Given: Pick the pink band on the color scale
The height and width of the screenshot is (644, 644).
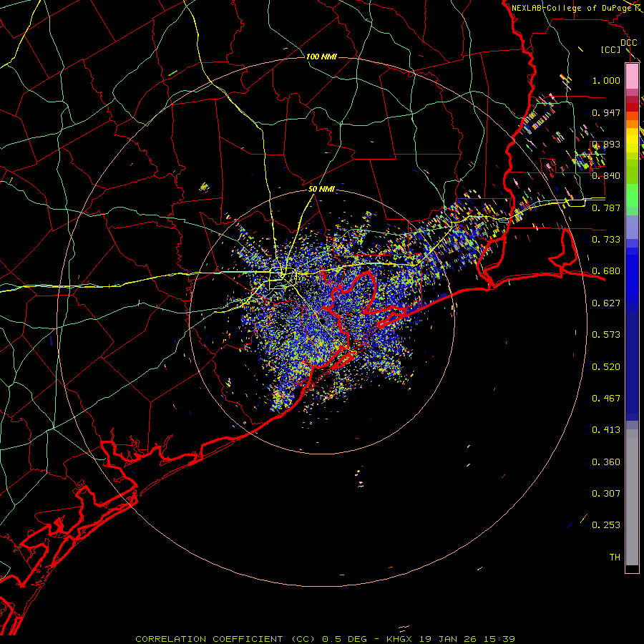Looking at the screenshot, I should [x=632, y=77].
